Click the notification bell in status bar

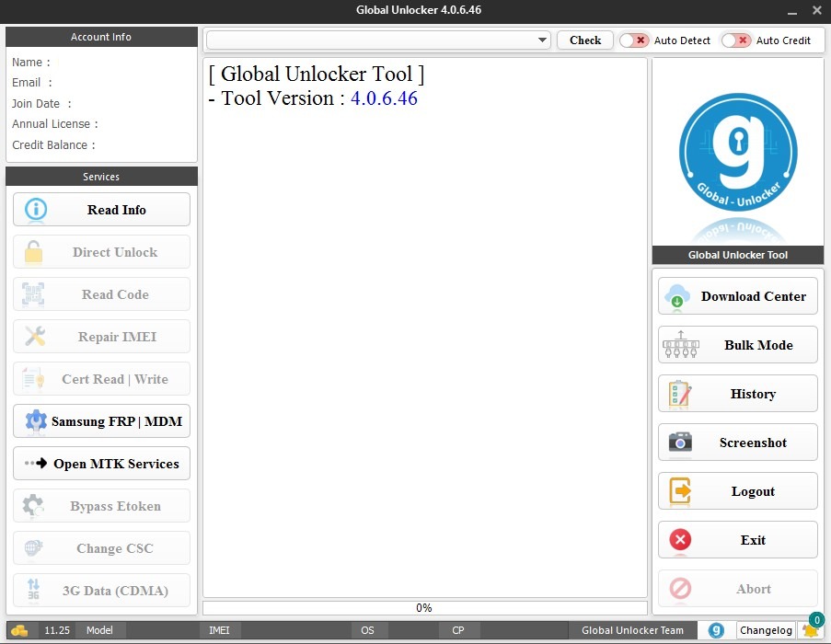click(810, 630)
